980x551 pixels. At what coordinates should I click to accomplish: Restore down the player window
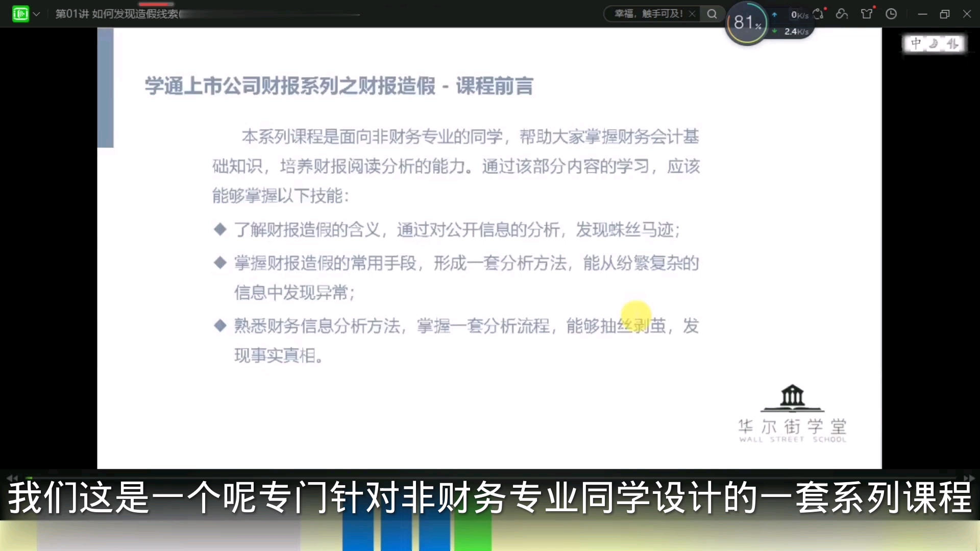pos(945,14)
